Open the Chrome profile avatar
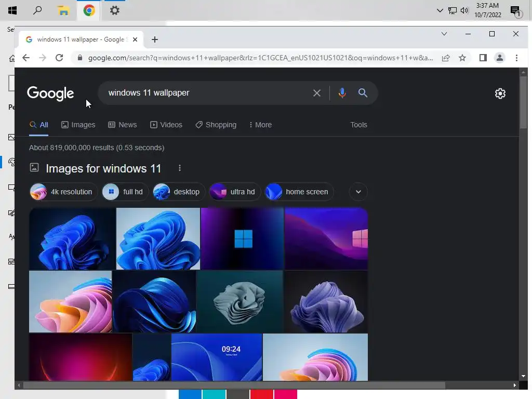 coord(499,58)
